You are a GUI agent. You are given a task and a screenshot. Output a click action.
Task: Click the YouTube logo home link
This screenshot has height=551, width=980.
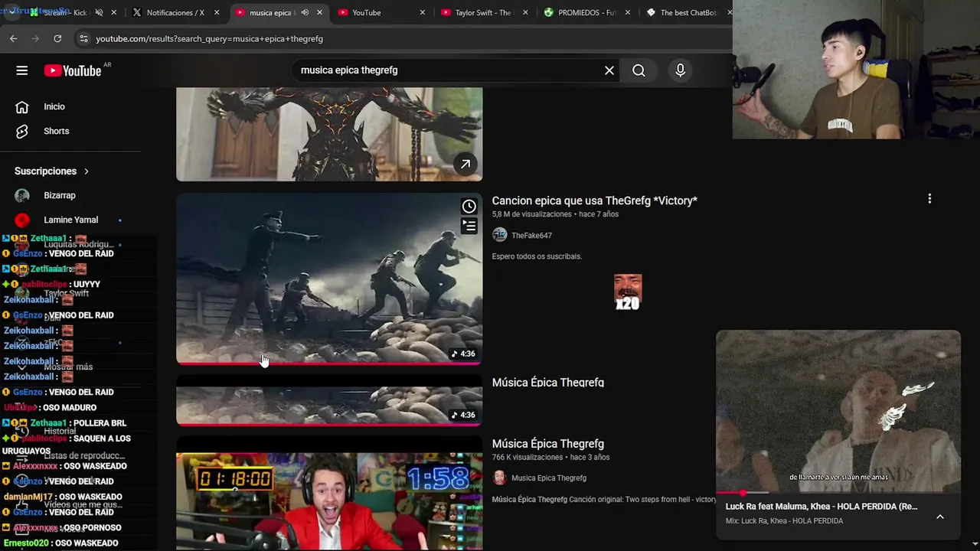pos(73,70)
